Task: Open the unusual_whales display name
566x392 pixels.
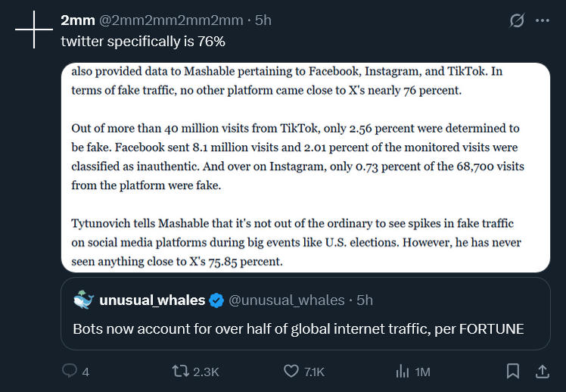Action: pyautogui.click(x=152, y=300)
